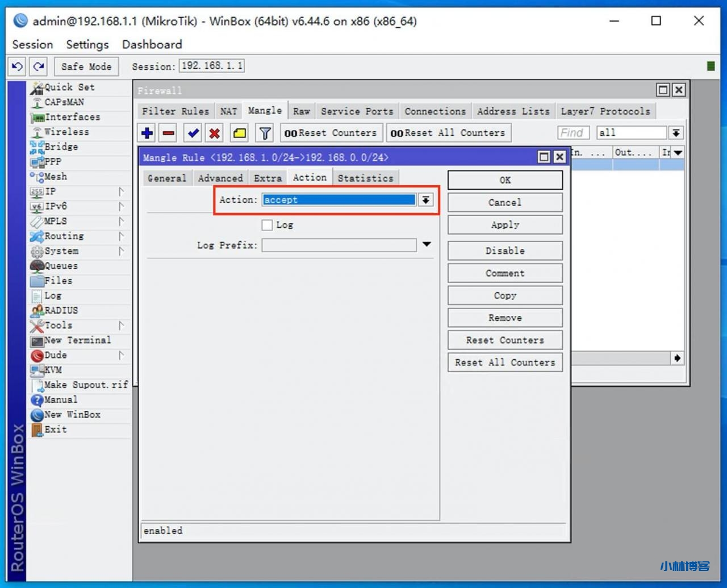Enable the Log checkbox
This screenshot has height=588, width=727.
[x=267, y=225]
